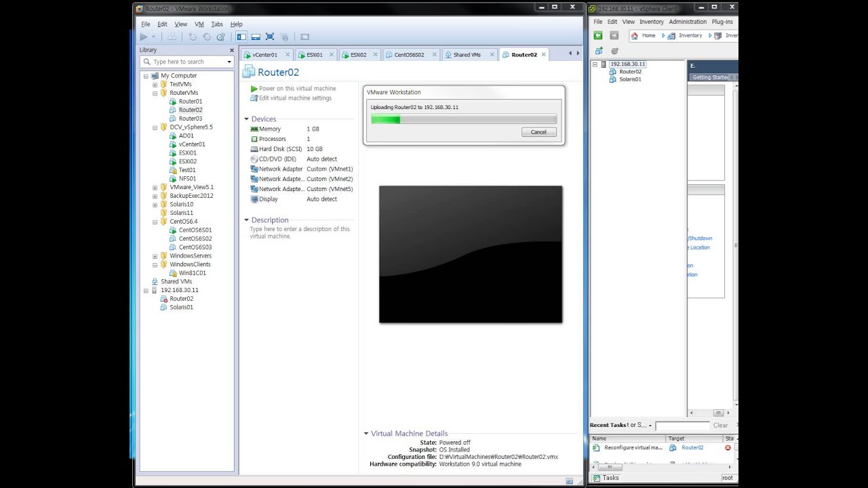
Task: Collapse the My Computer tree node
Action: coord(146,76)
